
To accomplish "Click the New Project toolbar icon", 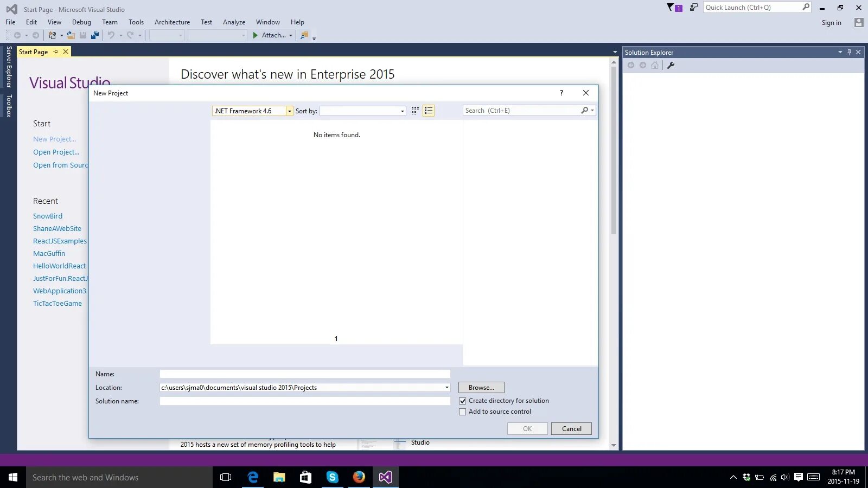I will [52, 35].
